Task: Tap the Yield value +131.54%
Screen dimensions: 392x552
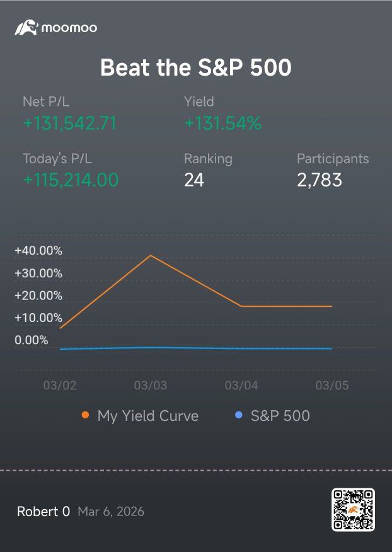Action: (223, 124)
